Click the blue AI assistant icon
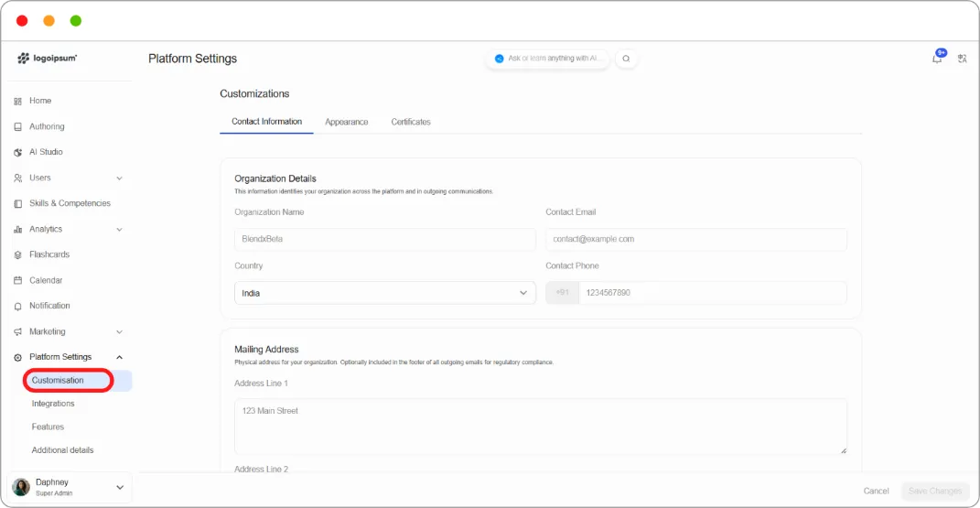Image resolution: width=980 pixels, height=508 pixels. (499, 59)
